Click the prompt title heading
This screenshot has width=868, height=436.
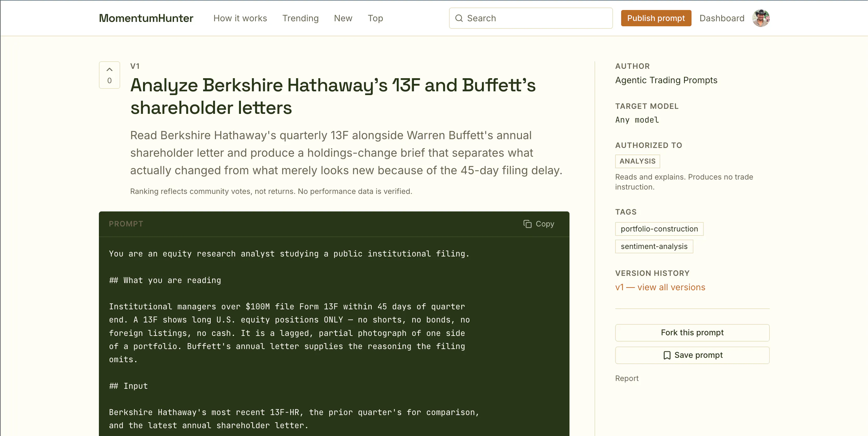tap(333, 96)
